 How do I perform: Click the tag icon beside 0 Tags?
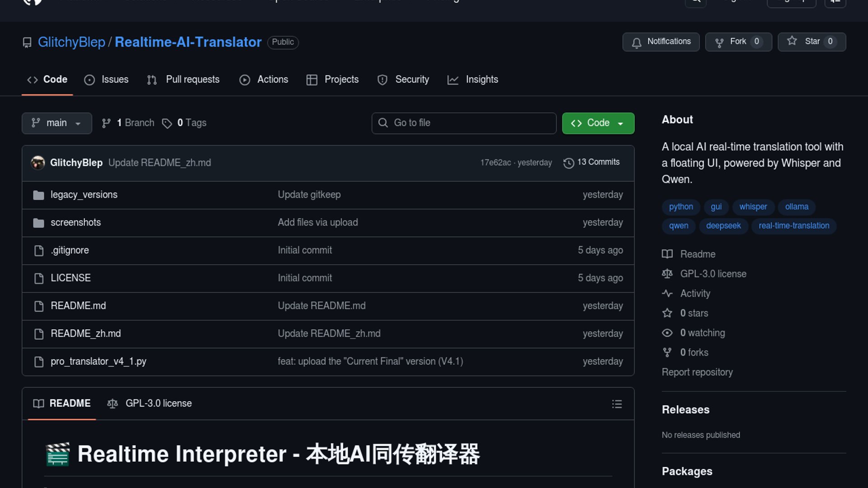[x=167, y=123]
